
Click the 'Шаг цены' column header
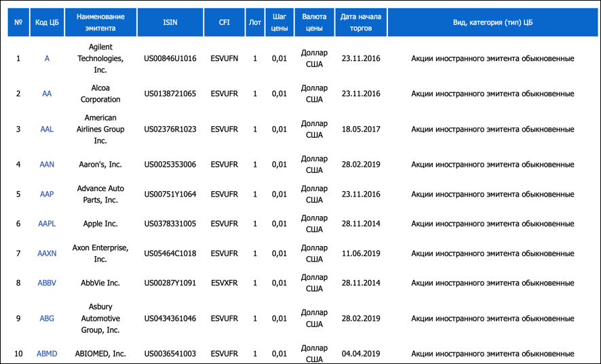click(x=279, y=22)
